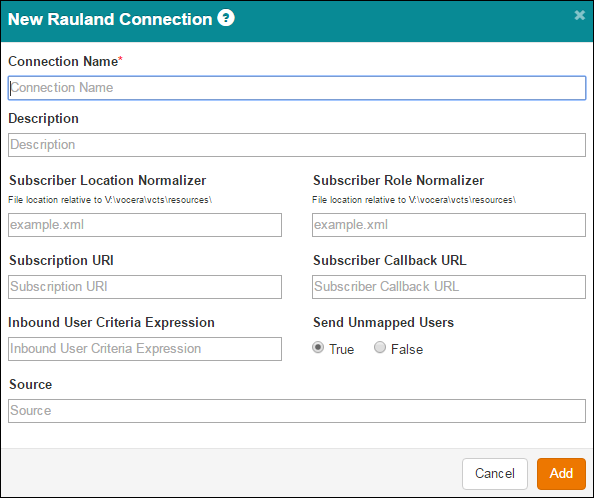Click the Source label above its field
This screenshot has height=498, width=594.
tap(31, 384)
